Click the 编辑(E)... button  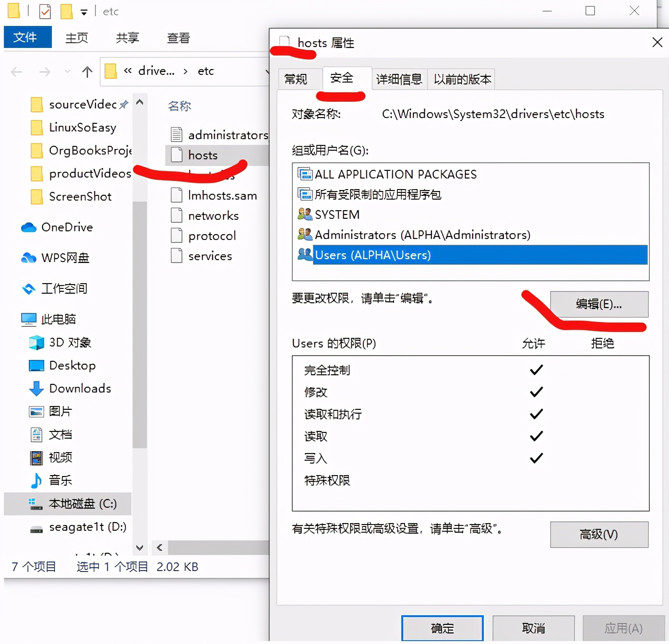point(599,304)
